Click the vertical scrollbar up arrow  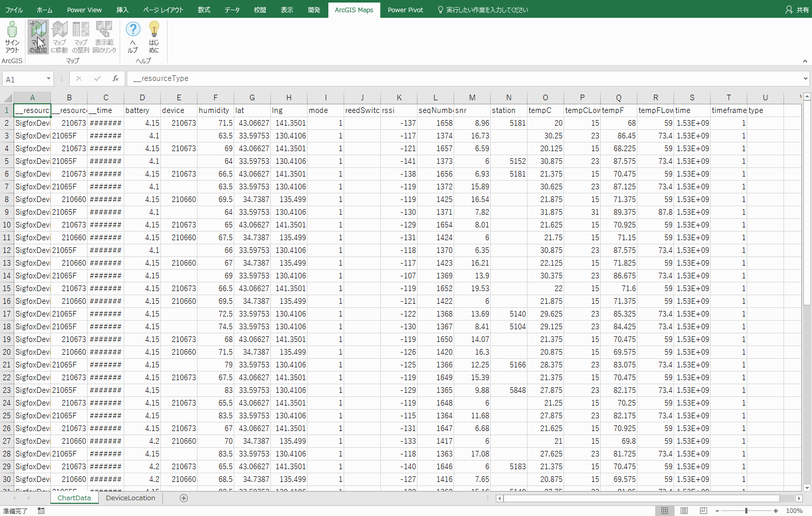click(807, 96)
